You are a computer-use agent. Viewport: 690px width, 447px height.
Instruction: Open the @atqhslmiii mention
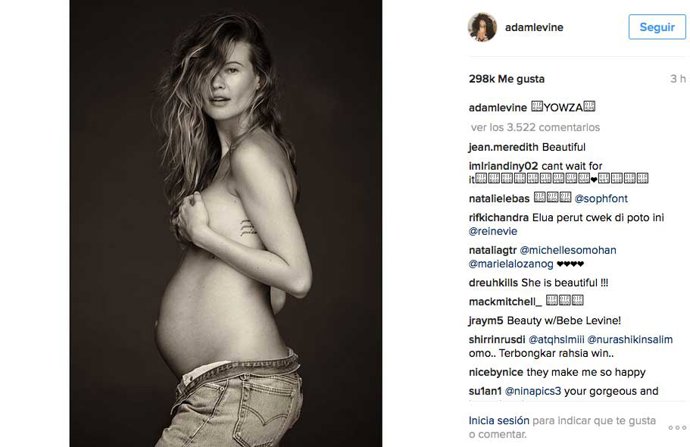tap(556, 340)
